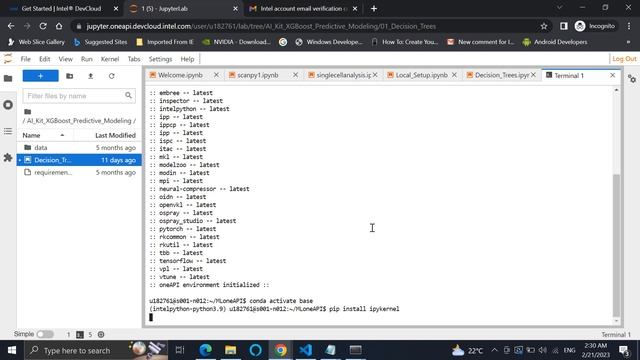Click the upload files icon
This screenshot has width=640, height=360.
point(91,76)
